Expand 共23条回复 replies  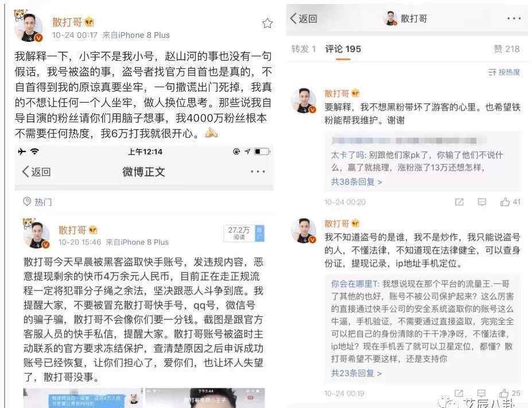[356, 373]
